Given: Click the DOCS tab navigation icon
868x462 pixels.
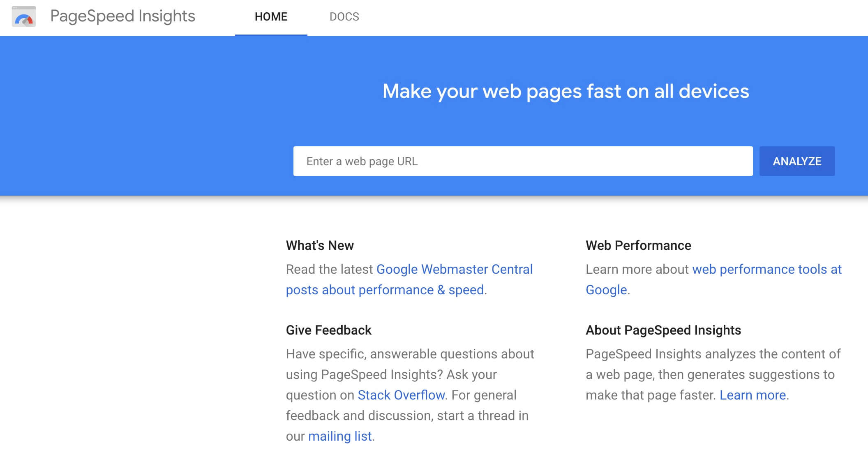Looking at the screenshot, I should (343, 16).
